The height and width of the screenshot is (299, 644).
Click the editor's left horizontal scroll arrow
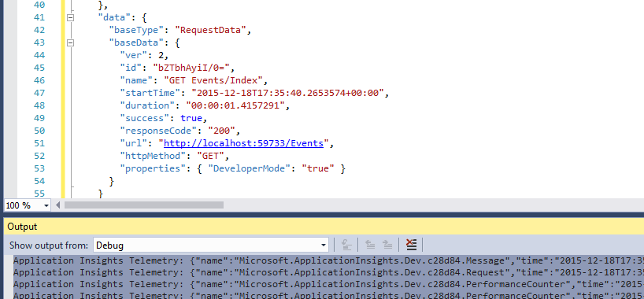(58, 205)
